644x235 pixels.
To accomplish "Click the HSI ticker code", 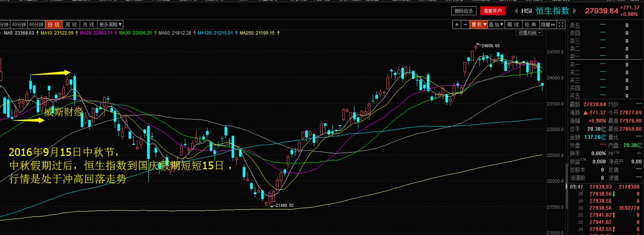I will pos(527,11).
